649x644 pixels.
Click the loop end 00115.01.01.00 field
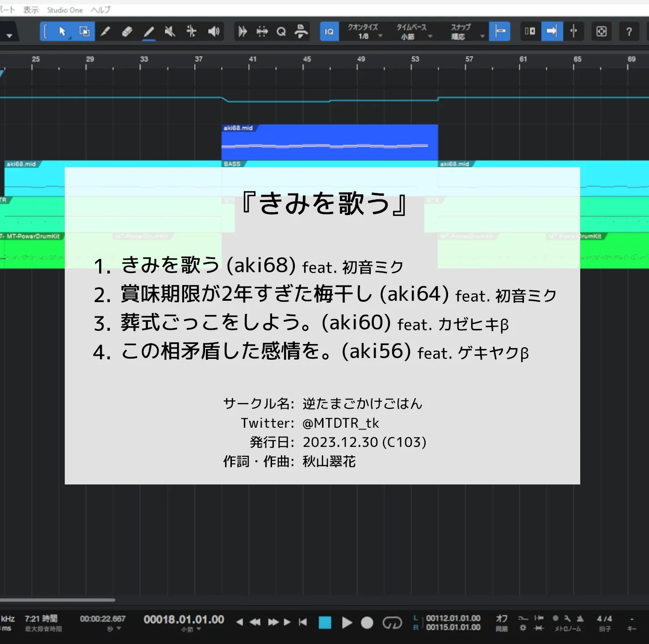pos(453,627)
